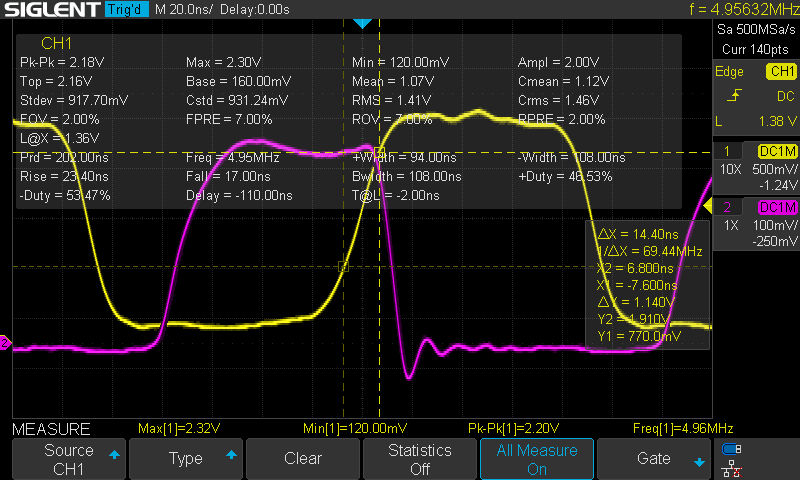800x480 pixels.
Task: Toggle Statistics Off softkey
Action: tap(420, 459)
